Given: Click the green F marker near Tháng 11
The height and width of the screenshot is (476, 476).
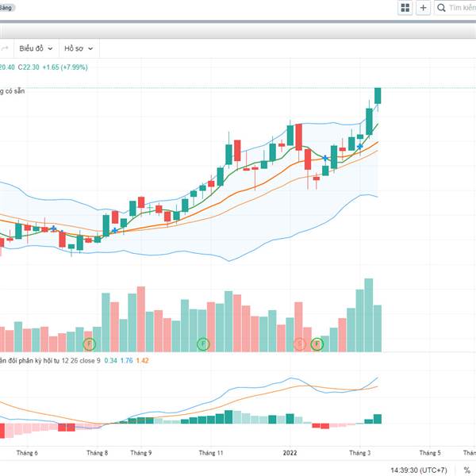Looking at the screenshot, I should [203, 344].
